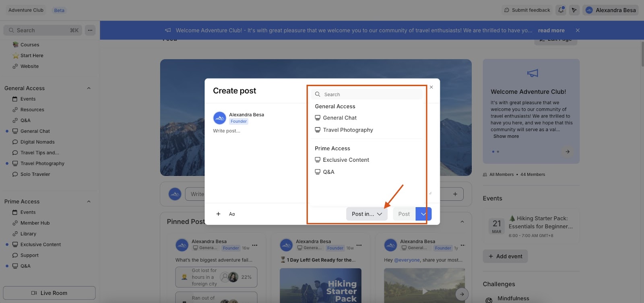This screenshot has height=303, width=644.
Task: Click the plus icon in the feed composer
Action: (455, 194)
